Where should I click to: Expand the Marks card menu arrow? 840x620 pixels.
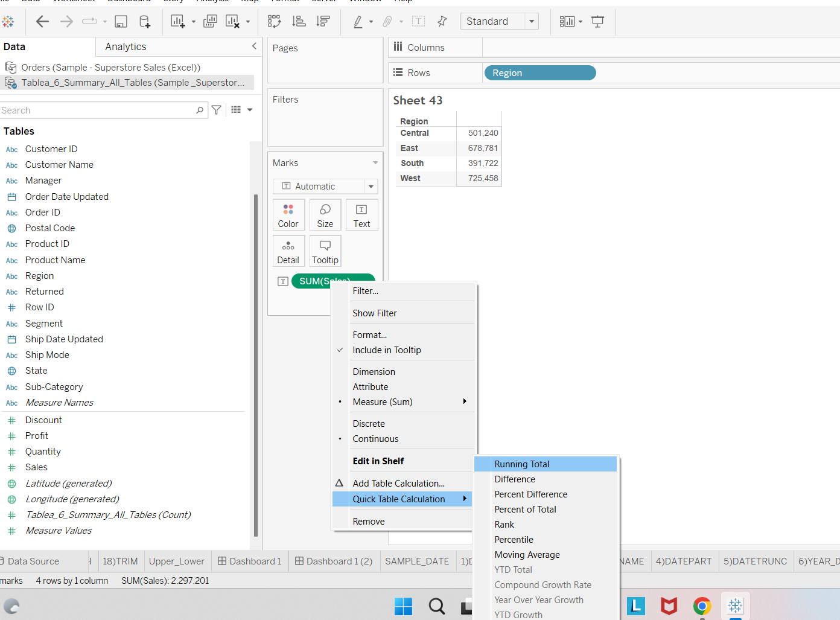tap(375, 163)
